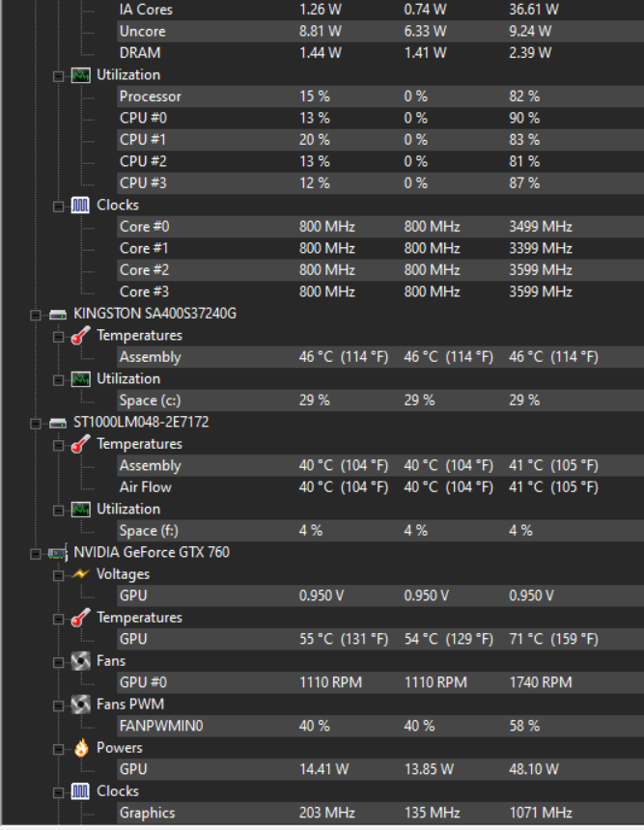Collapse the KINGSTON SA400S37240G node
Screen dimensions: 644x830
[36, 315]
